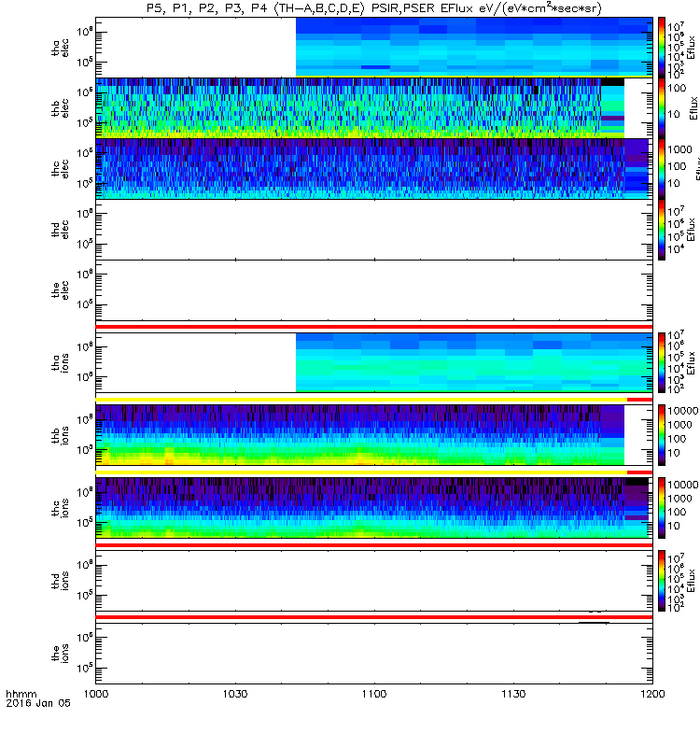Click the 'Eflux' label beside thd elec colorbar

pyautogui.click(x=692, y=230)
